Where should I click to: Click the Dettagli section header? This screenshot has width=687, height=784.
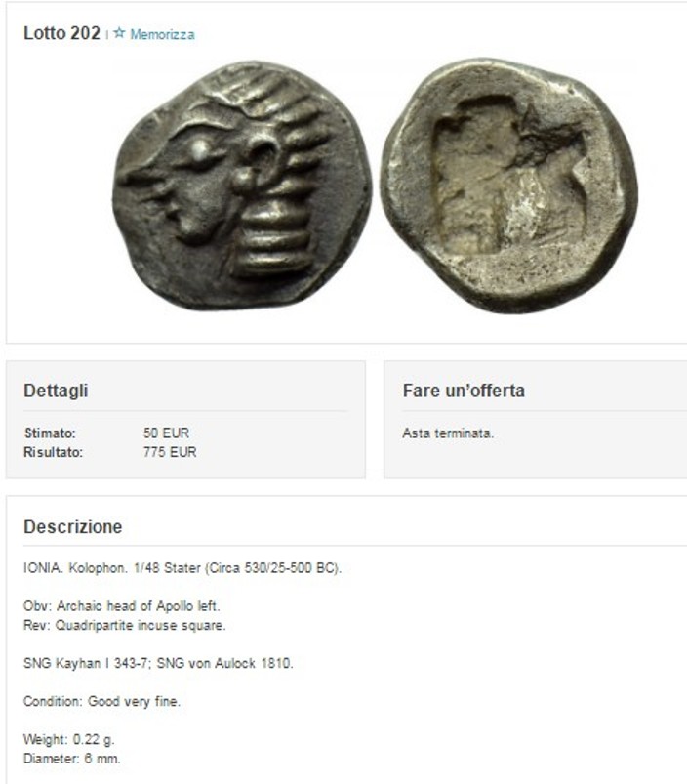56,391
